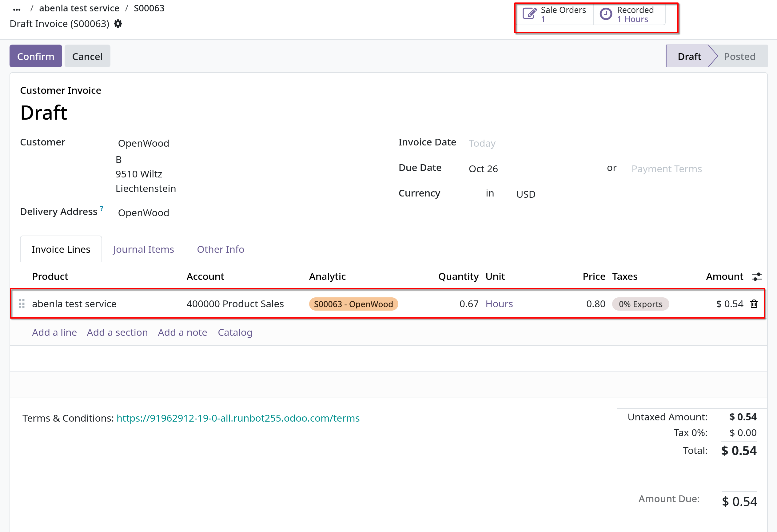Click the line amount $ 0.54 cell
The width and height of the screenshot is (777, 532).
coord(730,304)
